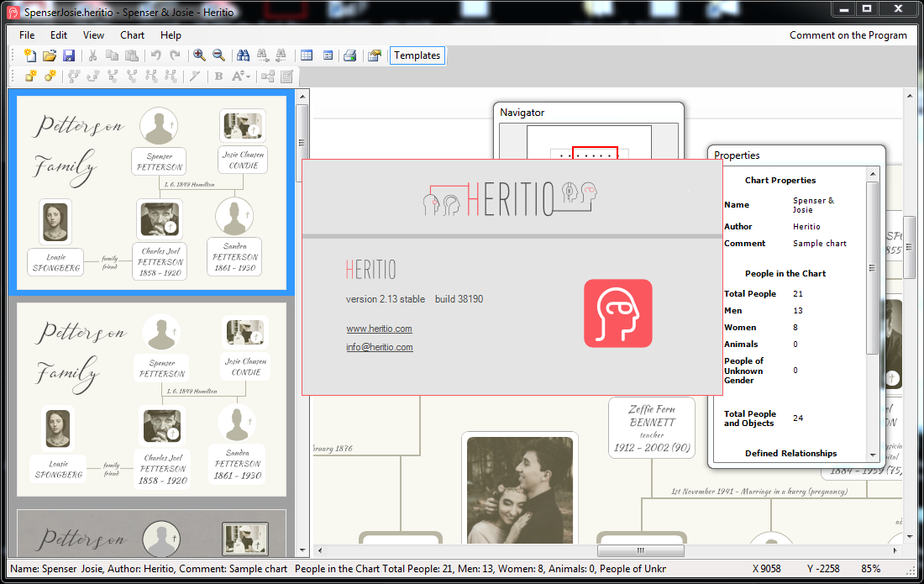This screenshot has height=584, width=924.
Task: Click chart vertical scroll up arrow
Action: pos(909,96)
